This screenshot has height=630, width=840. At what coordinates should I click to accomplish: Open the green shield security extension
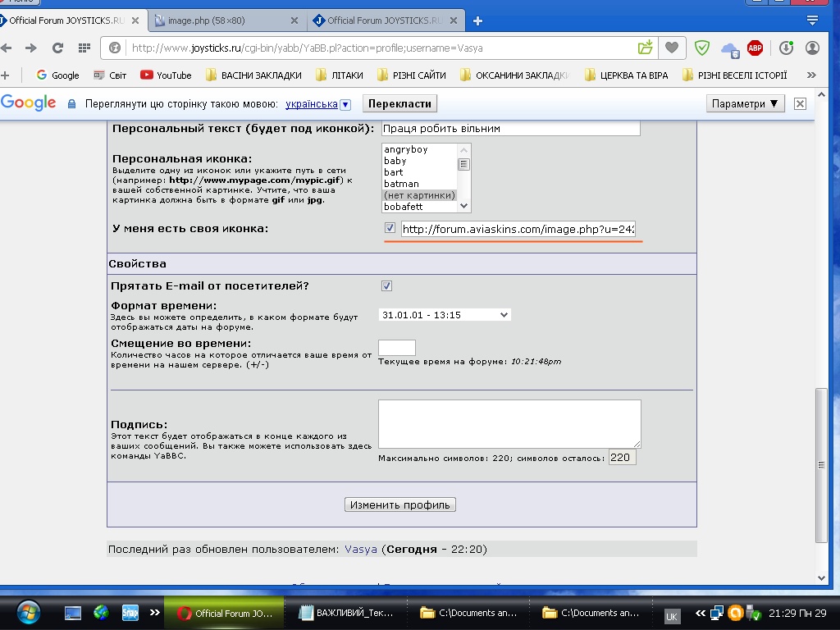(x=702, y=48)
